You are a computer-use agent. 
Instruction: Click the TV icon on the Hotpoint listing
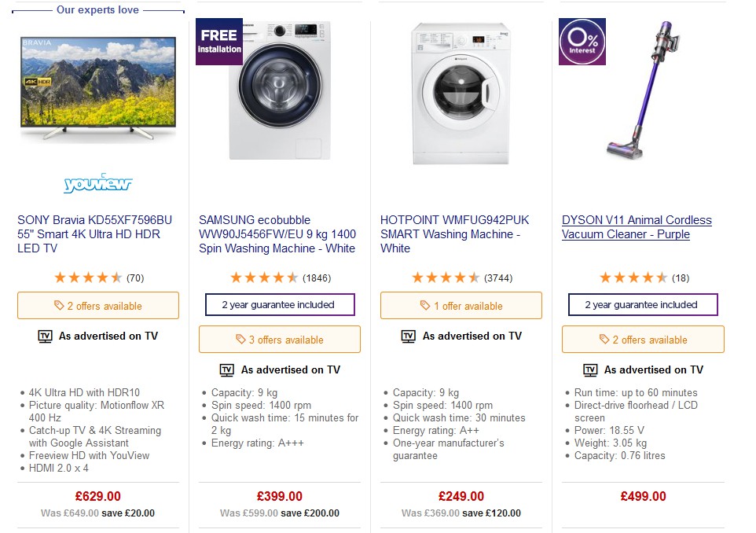tap(408, 335)
